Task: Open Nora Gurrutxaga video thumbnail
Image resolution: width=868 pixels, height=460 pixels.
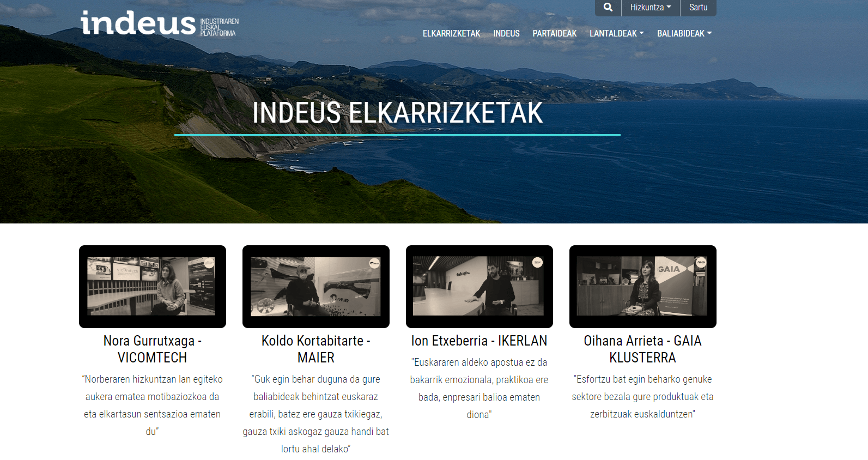Action: (153, 287)
